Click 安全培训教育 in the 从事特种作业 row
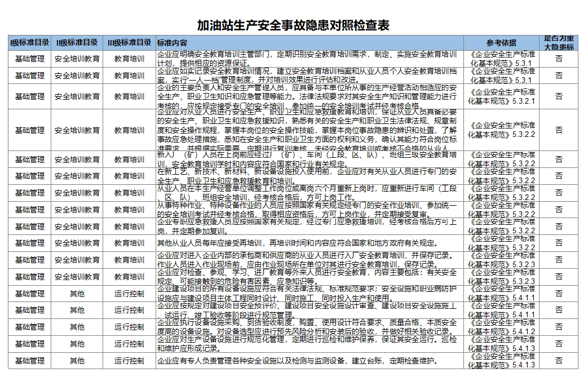This screenshot has width=588, height=377. click(77, 210)
